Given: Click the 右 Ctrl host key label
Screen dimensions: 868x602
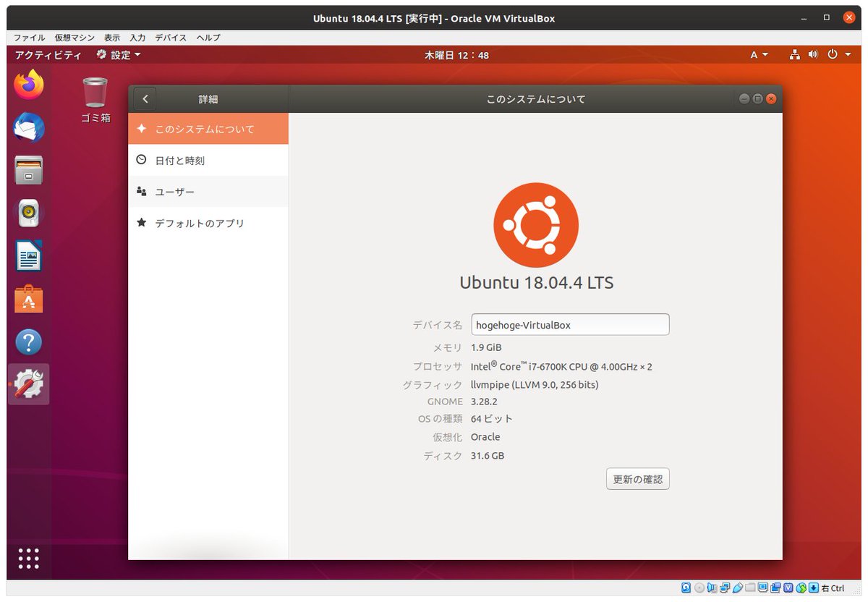Looking at the screenshot, I should (x=833, y=588).
